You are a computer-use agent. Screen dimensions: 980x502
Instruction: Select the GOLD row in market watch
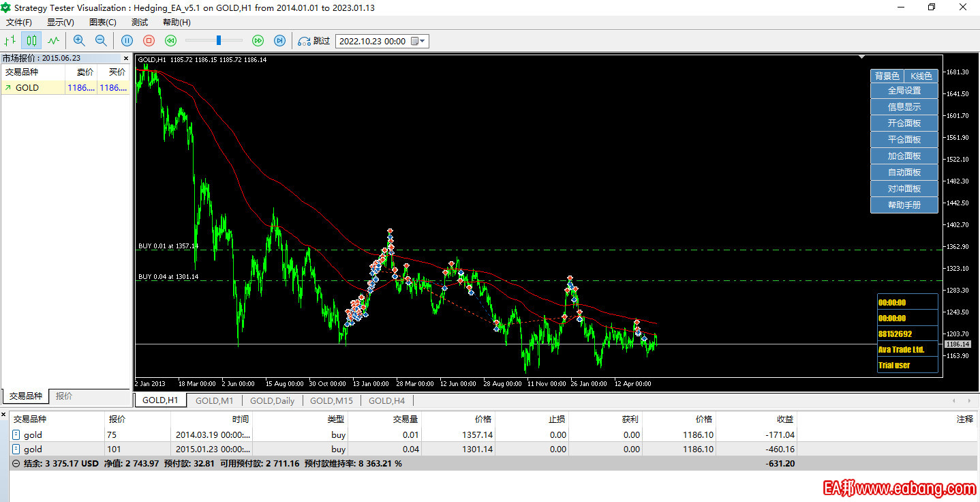[x=65, y=87]
